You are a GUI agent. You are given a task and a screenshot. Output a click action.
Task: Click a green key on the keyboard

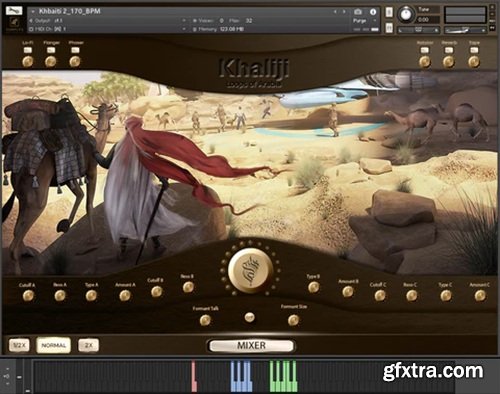[x=283, y=386]
